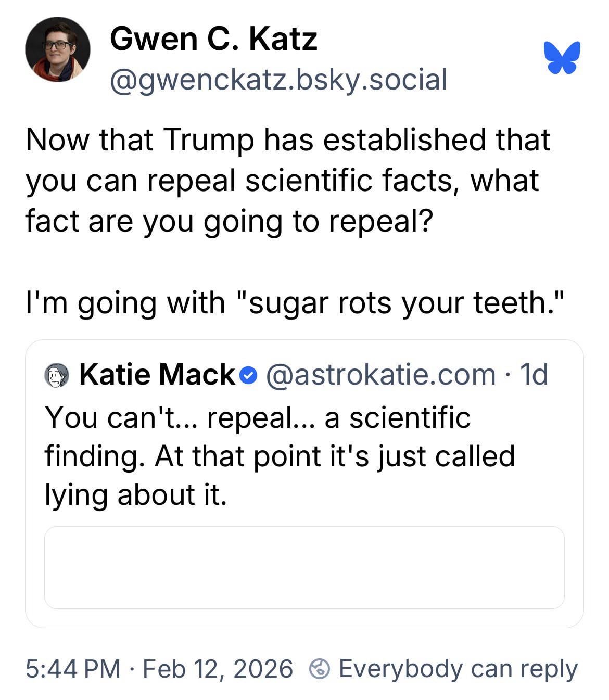Click the blue Bluesky butterfly logo

[562, 57]
